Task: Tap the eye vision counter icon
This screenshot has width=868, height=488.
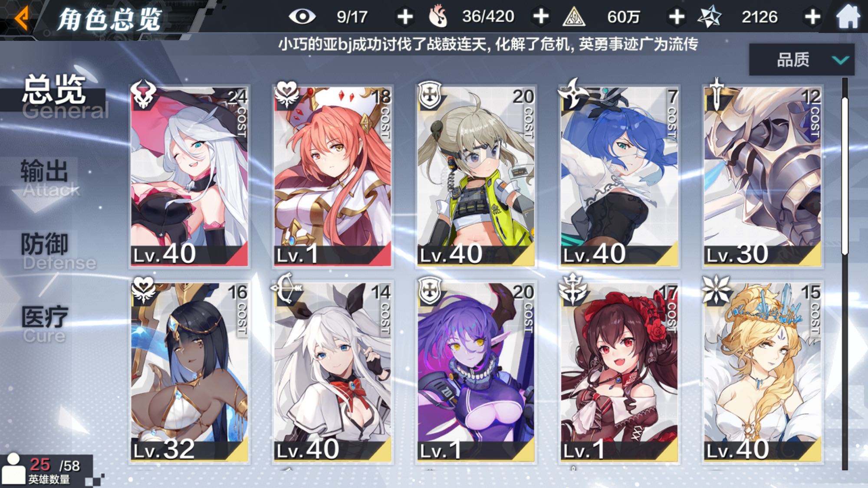Action: tap(302, 17)
